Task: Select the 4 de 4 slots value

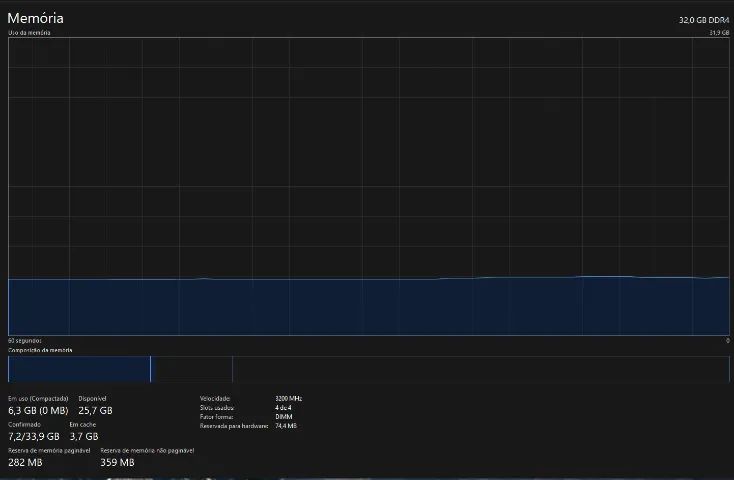Action: pos(283,408)
